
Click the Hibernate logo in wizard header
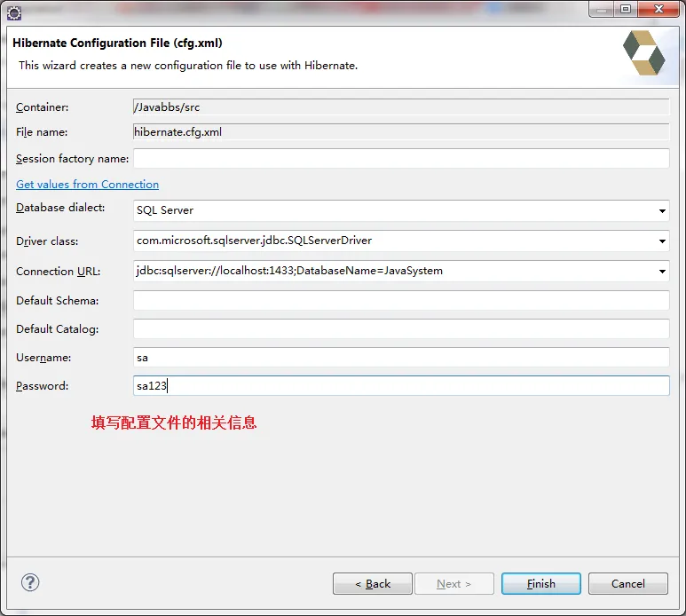point(644,53)
